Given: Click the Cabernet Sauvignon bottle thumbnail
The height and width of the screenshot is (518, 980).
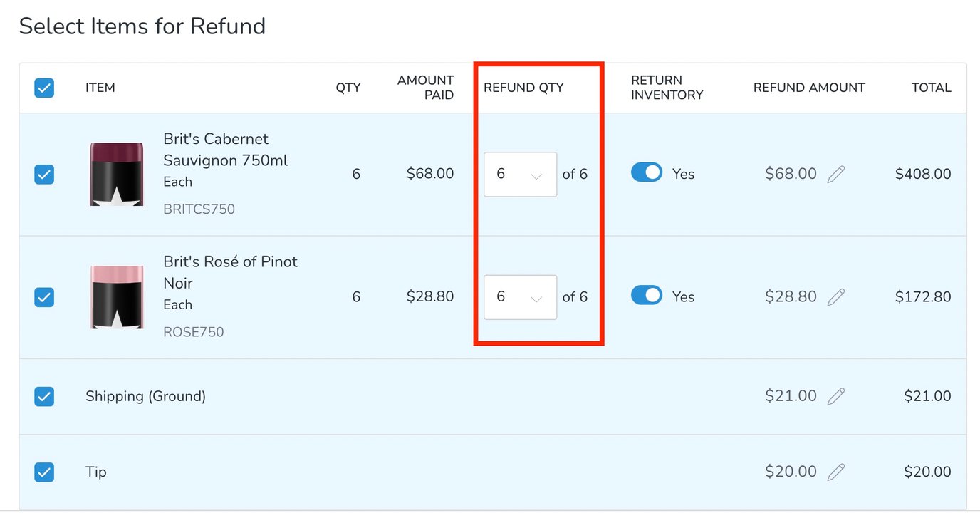Looking at the screenshot, I should 116,175.
